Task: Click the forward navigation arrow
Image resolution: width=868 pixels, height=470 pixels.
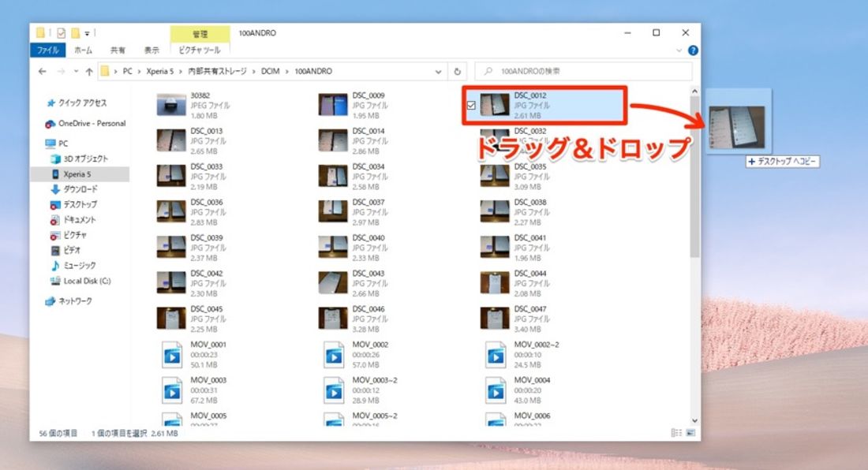Action: click(61, 71)
